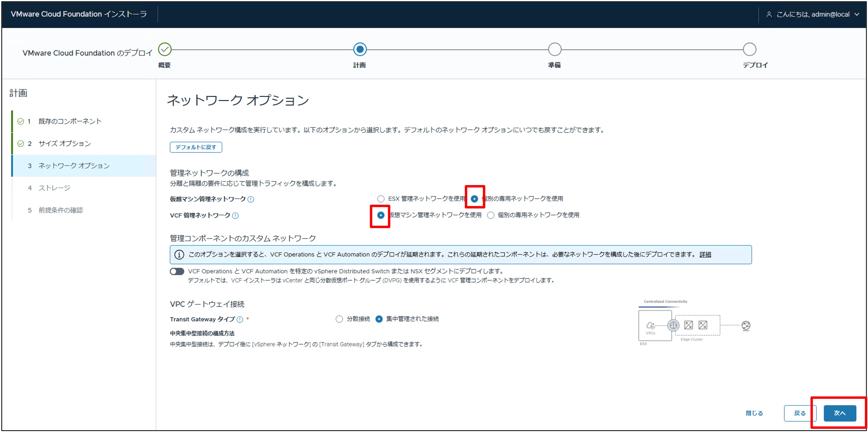
Task: Click the green check icon for 既存のコンポーネント
Action: pos(20,121)
